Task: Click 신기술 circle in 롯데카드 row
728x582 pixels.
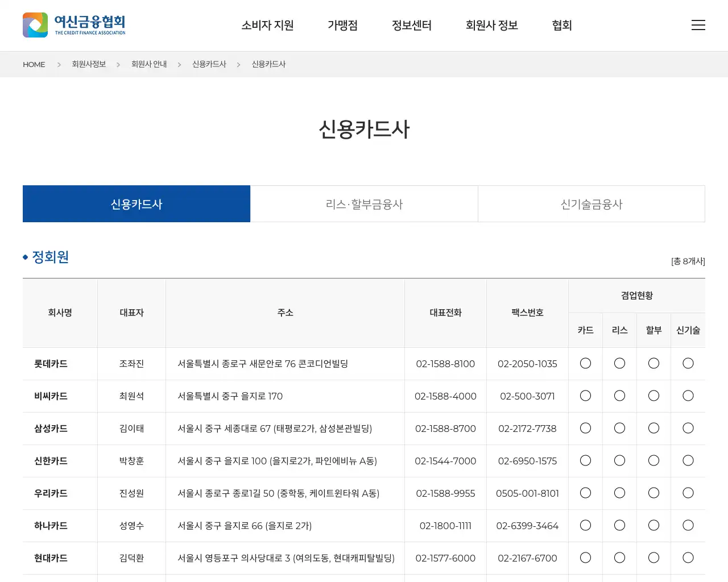Action: pyautogui.click(x=688, y=363)
